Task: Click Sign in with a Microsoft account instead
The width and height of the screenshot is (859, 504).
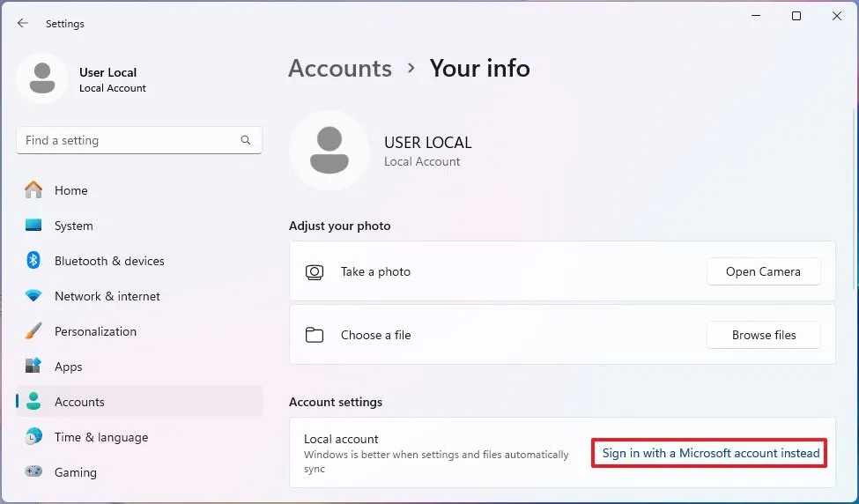Action: click(x=710, y=453)
